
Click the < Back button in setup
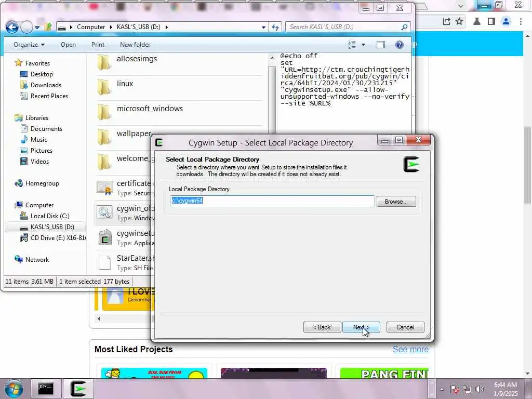point(322,327)
